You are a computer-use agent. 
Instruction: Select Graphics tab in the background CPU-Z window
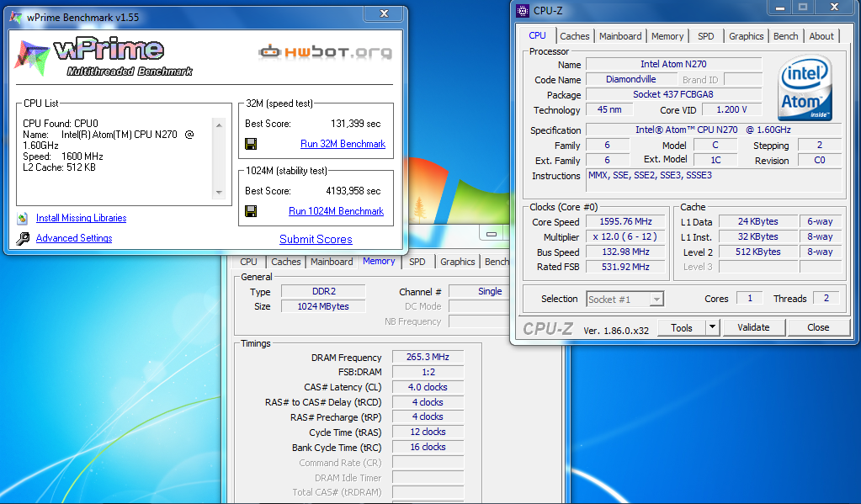(x=457, y=262)
